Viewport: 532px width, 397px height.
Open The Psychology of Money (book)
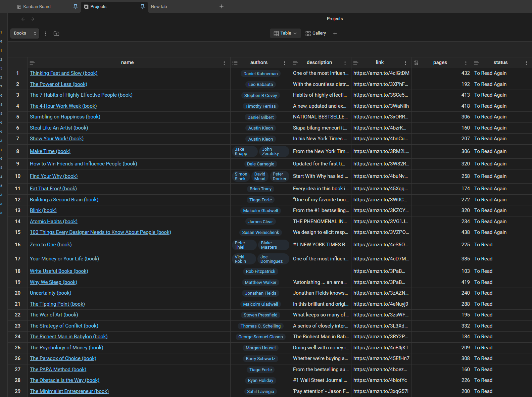click(x=66, y=348)
